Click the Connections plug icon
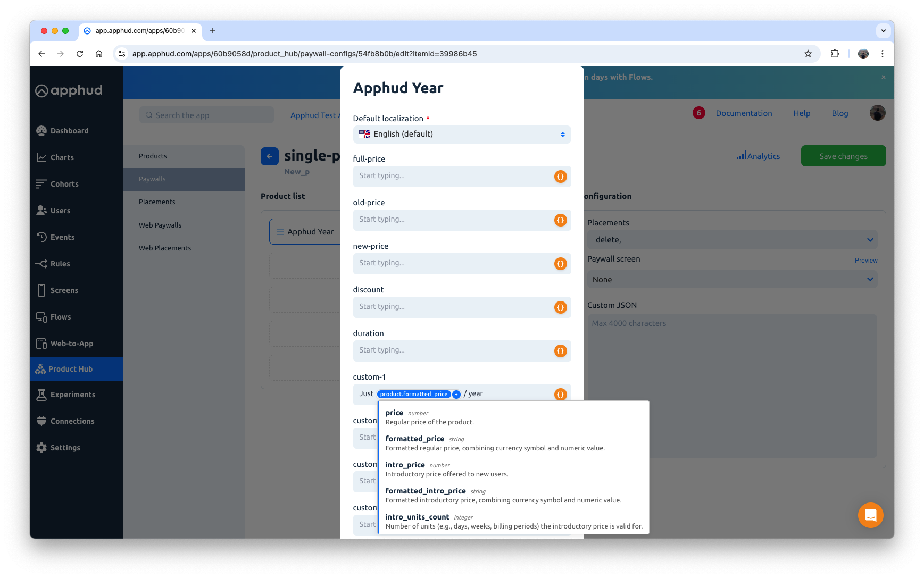924x578 pixels. [41, 421]
